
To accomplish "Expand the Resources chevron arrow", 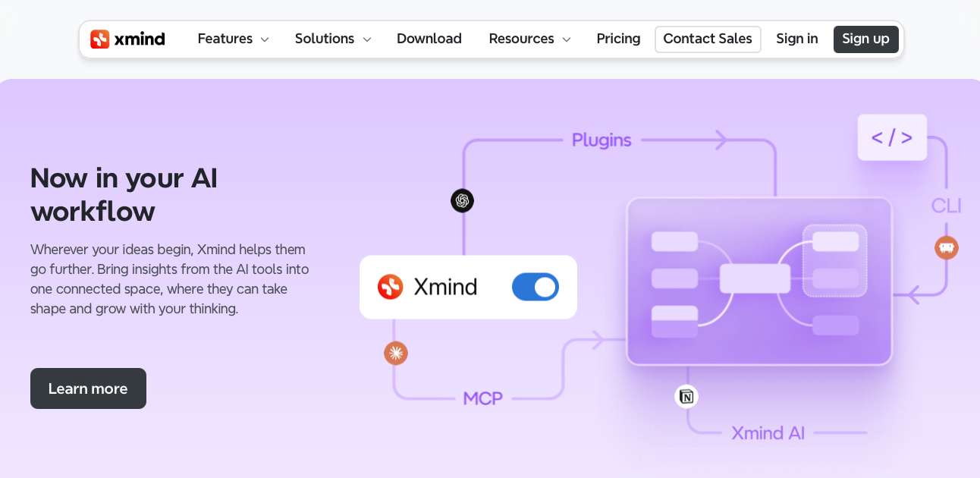I will tap(567, 39).
